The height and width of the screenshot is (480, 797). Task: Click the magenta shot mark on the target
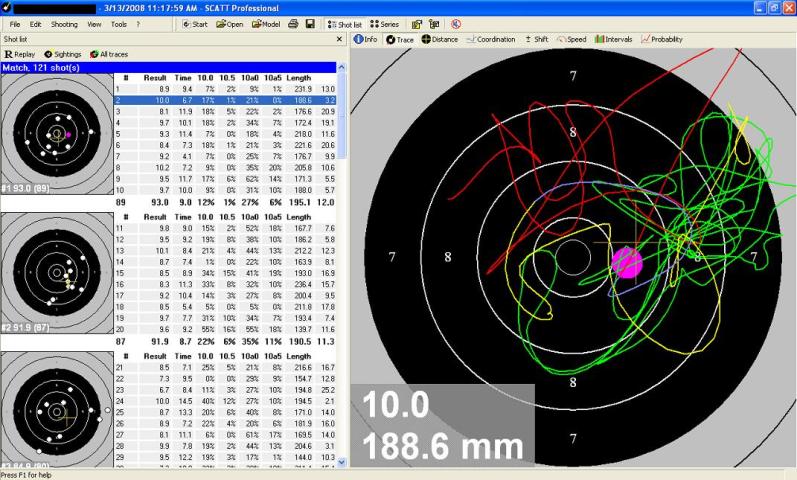[627, 262]
